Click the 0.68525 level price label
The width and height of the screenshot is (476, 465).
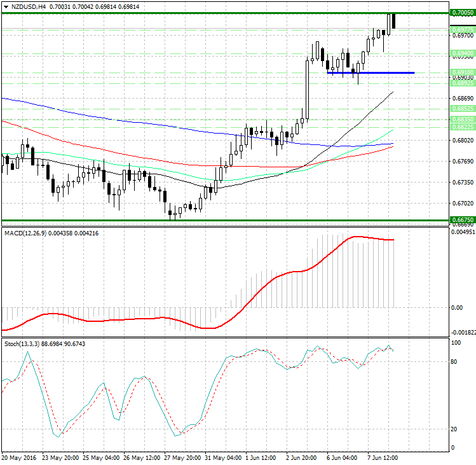pyautogui.click(x=463, y=109)
